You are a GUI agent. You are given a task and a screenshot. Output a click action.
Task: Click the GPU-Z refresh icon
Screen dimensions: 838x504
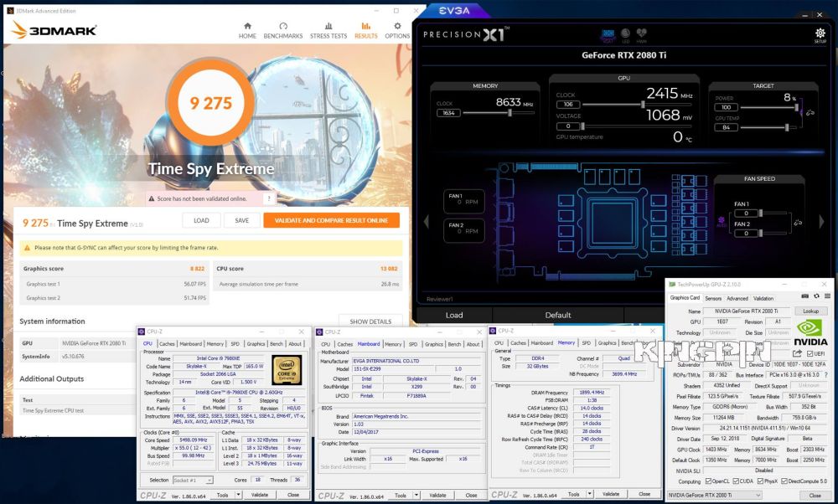(x=817, y=296)
